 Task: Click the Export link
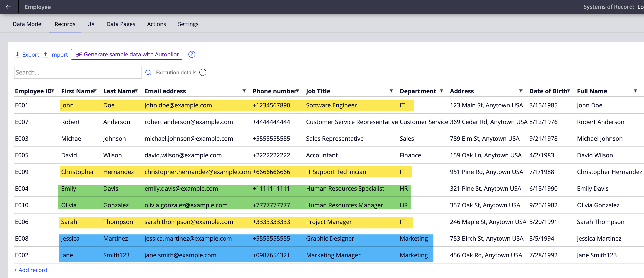(x=27, y=55)
